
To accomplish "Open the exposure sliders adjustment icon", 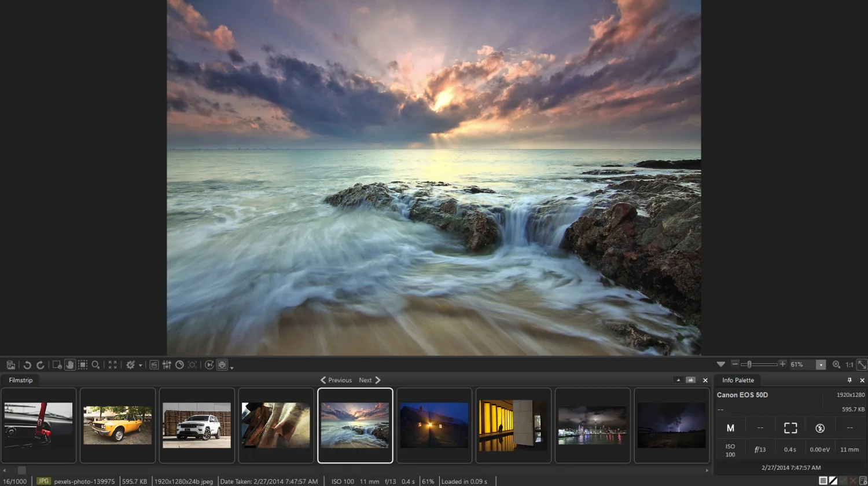I will pos(167,365).
